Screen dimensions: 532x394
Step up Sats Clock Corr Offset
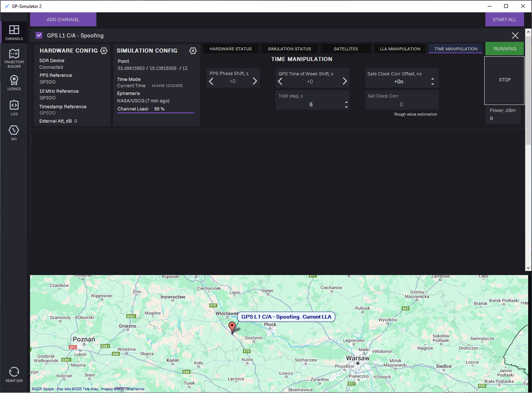pyautogui.click(x=432, y=79)
